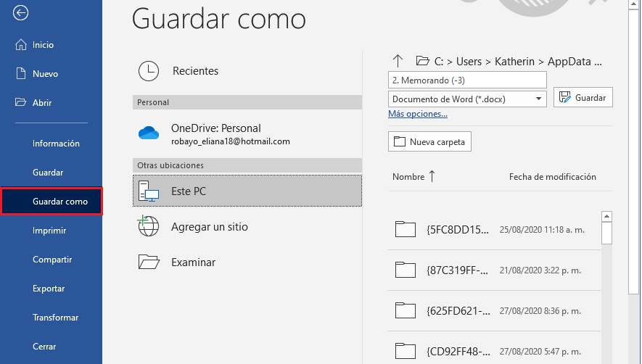
Task: Click the C: breadcrumb segment
Action: point(438,62)
